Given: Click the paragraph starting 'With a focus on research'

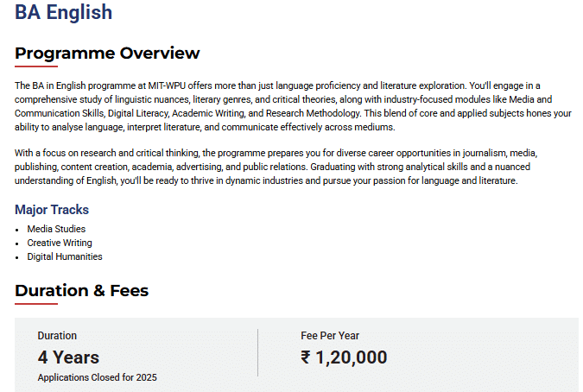Looking at the screenshot, I should click(x=294, y=167).
